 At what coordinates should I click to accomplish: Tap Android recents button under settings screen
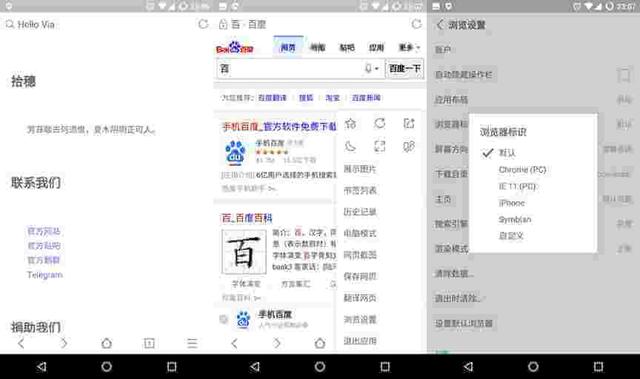(x=598, y=367)
